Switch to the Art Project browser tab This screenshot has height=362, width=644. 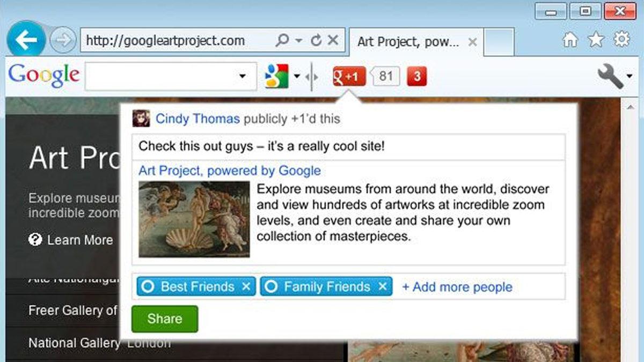pyautogui.click(x=408, y=42)
